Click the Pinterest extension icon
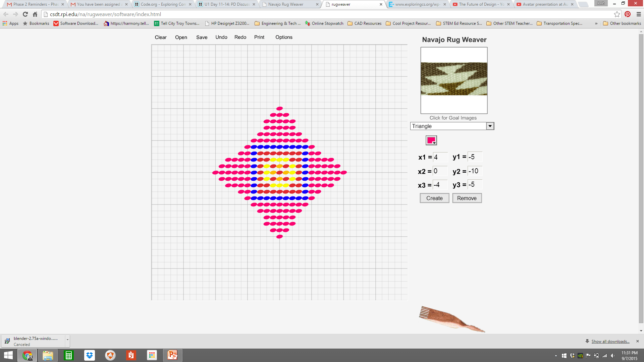The width and height of the screenshot is (644, 362). point(628,14)
